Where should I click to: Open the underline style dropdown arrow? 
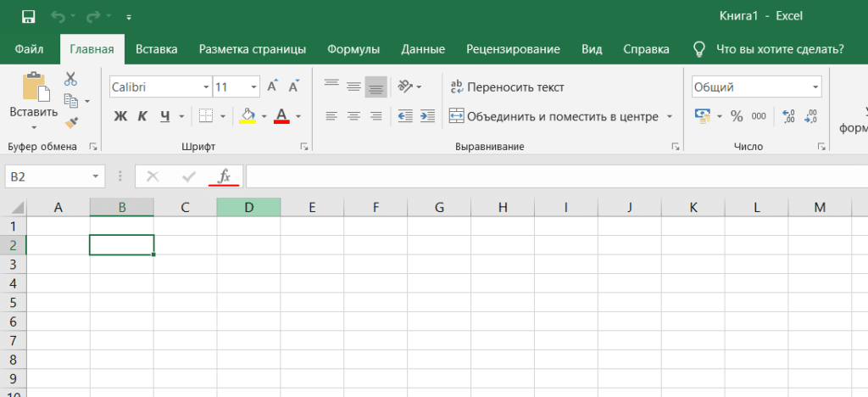click(181, 116)
